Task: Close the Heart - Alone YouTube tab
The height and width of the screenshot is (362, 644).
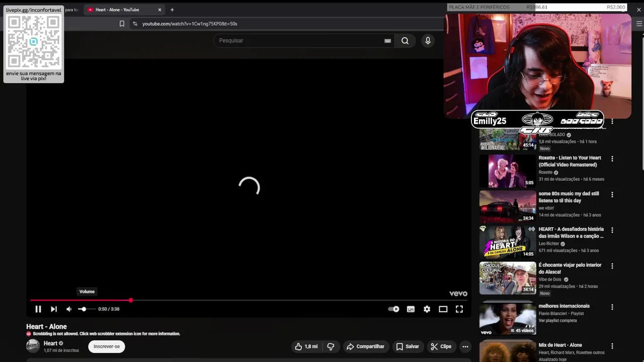Action: coord(160,10)
